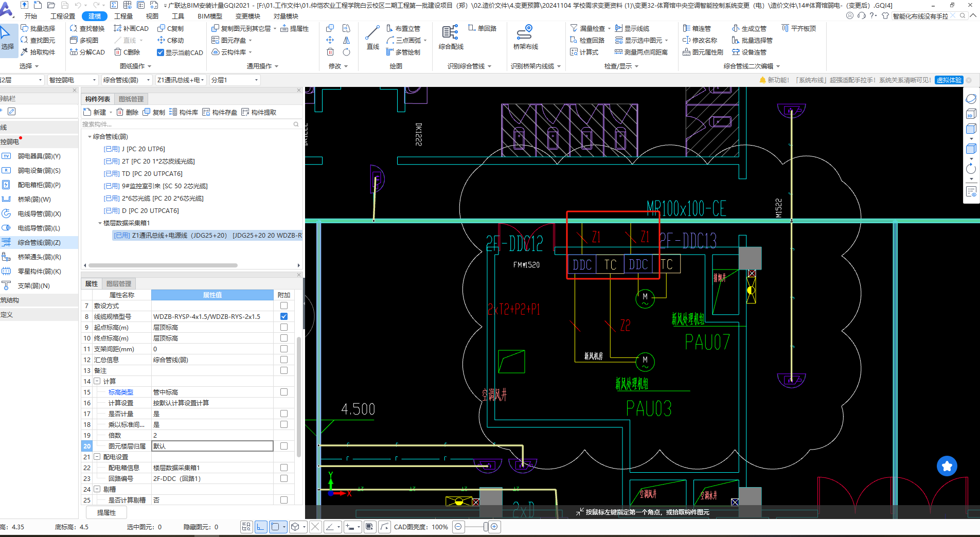Check 附加 box for 汇总信息
Viewport: 980px width, 537px height.
coord(283,360)
